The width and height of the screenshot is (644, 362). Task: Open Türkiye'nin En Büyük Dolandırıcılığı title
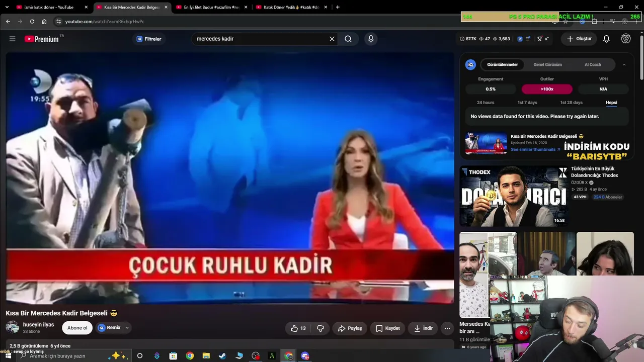(595, 172)
